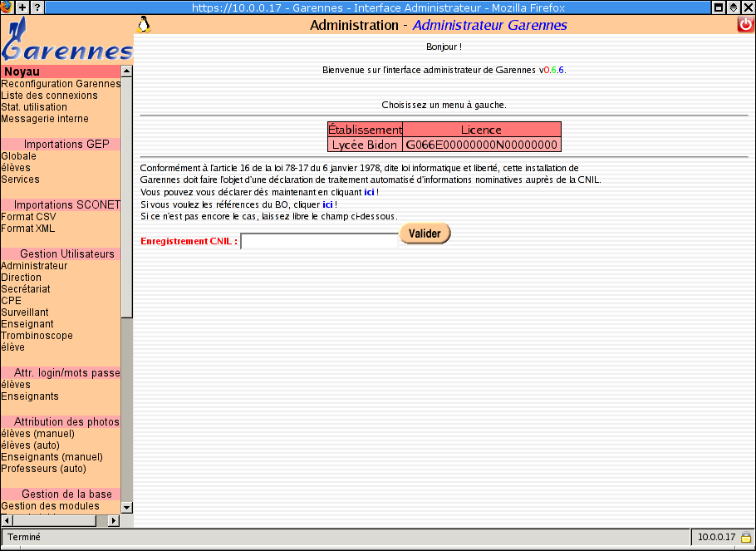This screenshot has width=756, height=551.
Task: Open the Trombinoscope menu item
Action: click(x=37, y=336)
